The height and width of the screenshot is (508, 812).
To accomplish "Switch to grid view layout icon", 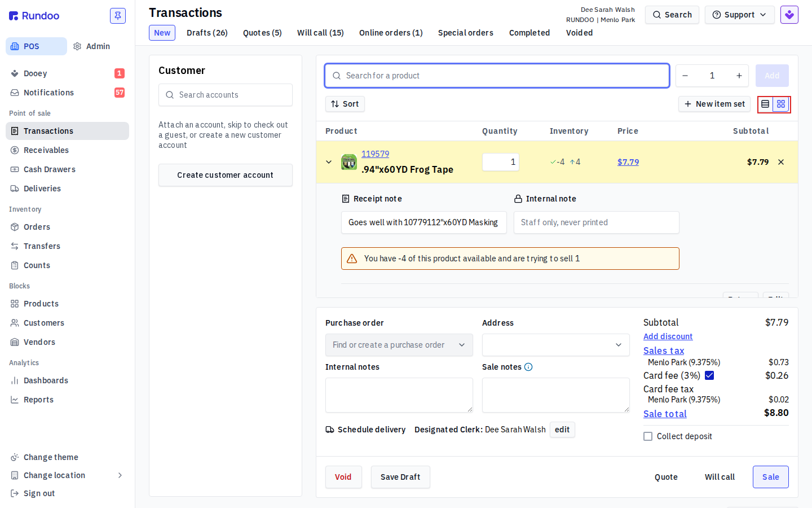I will tap(781, 104).
